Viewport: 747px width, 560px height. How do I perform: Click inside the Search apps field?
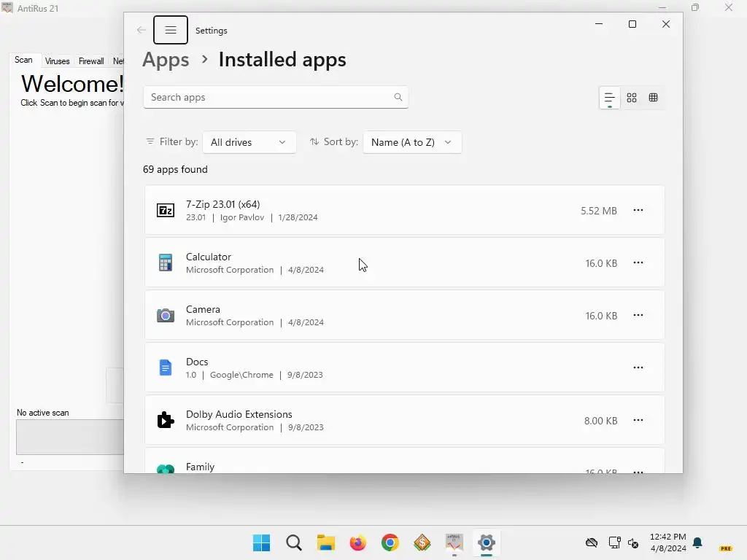(276, 97)
